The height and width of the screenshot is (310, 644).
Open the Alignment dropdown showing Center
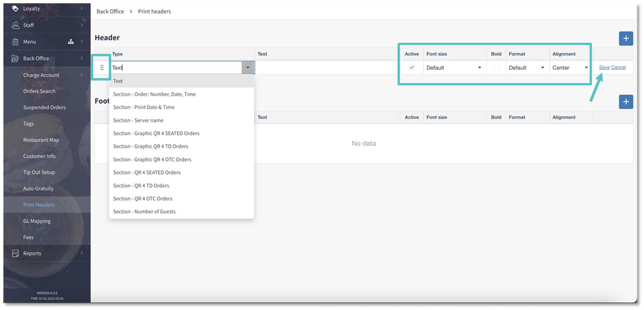tap(569, 67)
